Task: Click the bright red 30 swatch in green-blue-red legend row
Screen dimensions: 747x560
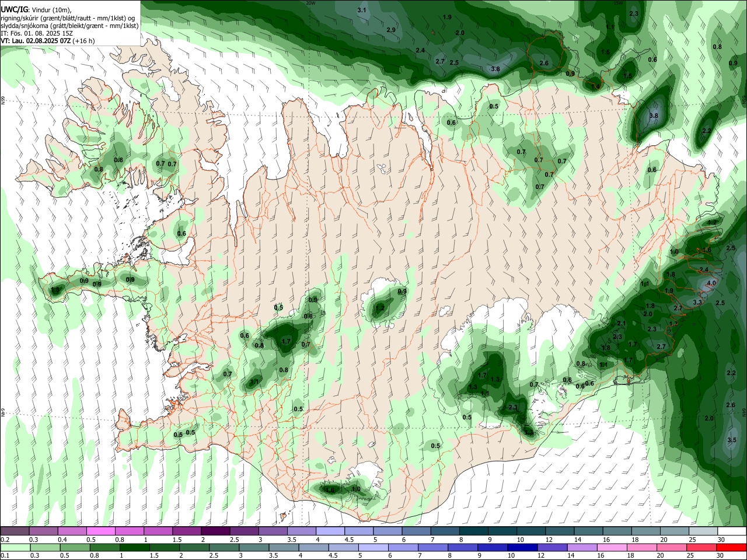Action: pos(732,547)
